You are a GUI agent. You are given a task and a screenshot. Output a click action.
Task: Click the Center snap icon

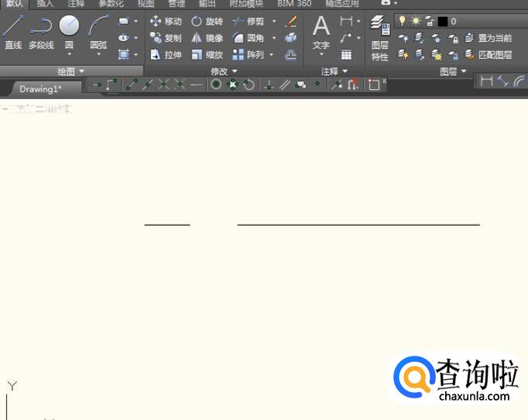point(216,84)
